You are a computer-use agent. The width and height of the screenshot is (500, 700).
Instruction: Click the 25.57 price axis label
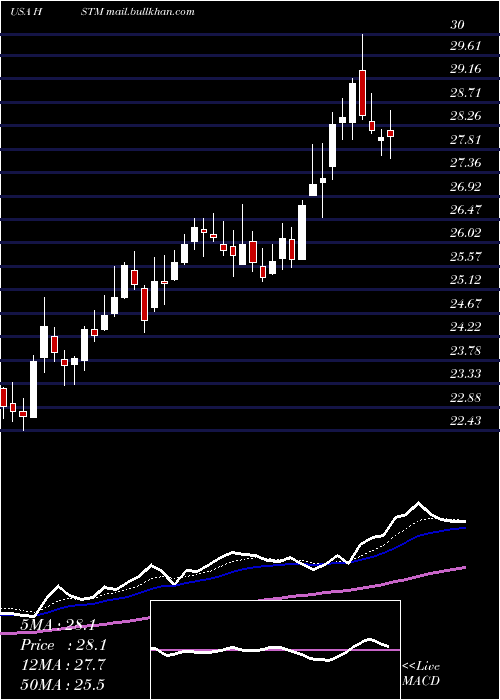coord(466,257)
